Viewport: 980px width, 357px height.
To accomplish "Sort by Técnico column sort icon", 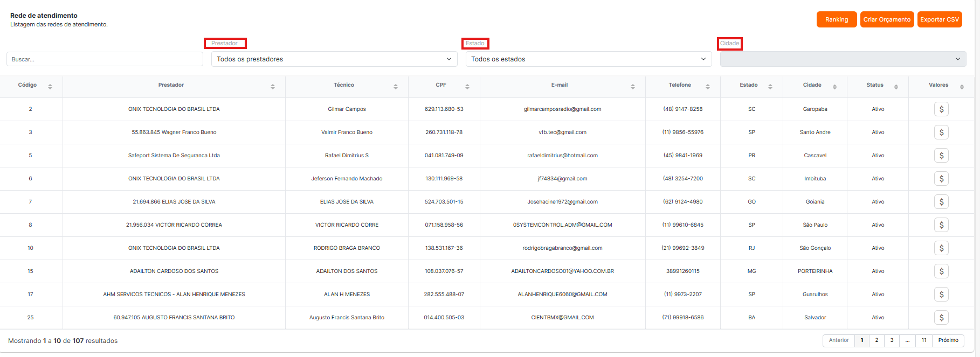I will (396, 87).
